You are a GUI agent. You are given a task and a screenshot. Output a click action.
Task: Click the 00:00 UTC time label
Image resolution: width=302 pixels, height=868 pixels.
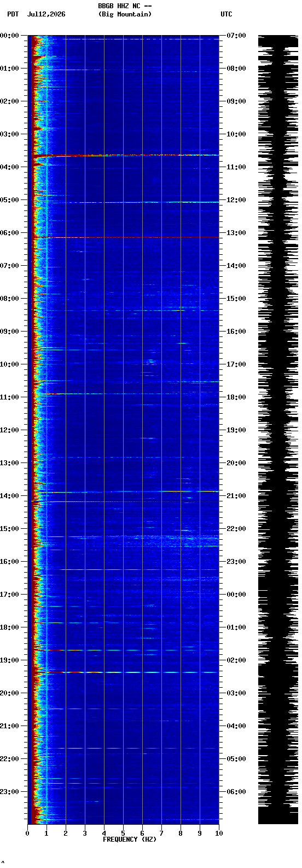pos(236,595)
